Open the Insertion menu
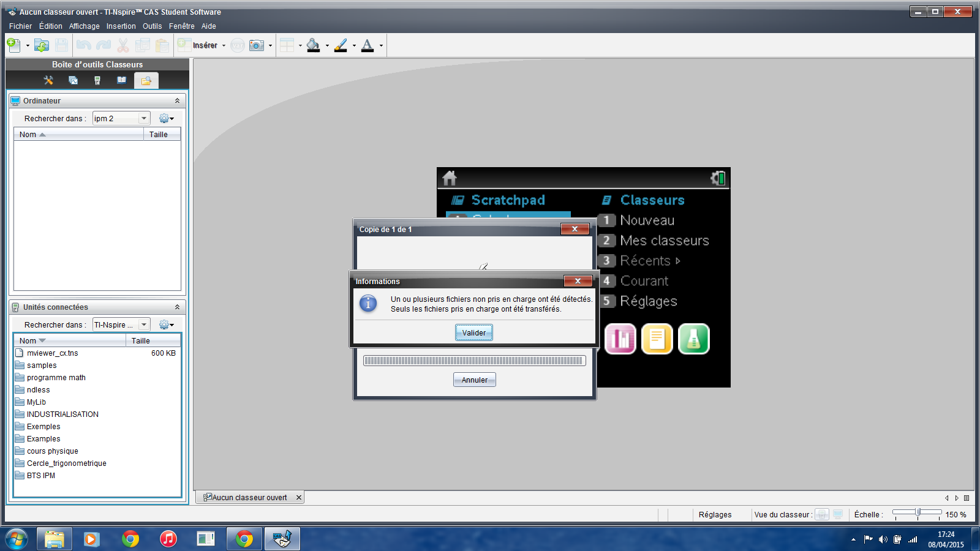The image size is (980, 551). (x=121, y=26)
